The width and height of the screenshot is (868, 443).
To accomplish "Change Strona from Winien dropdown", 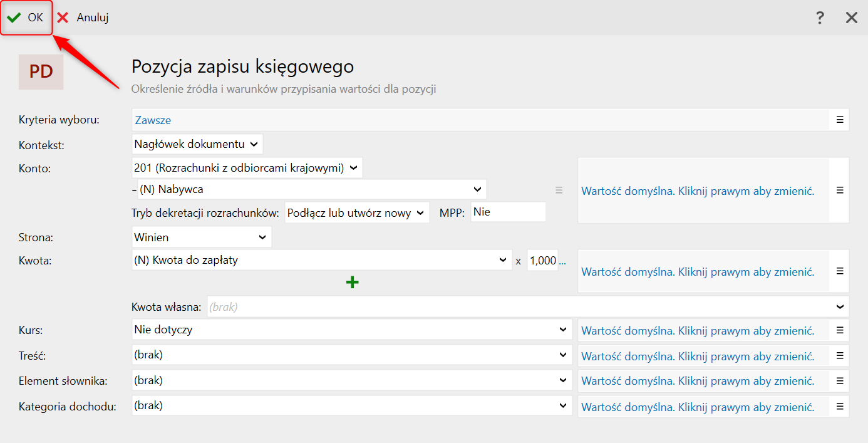I will 201,237.
